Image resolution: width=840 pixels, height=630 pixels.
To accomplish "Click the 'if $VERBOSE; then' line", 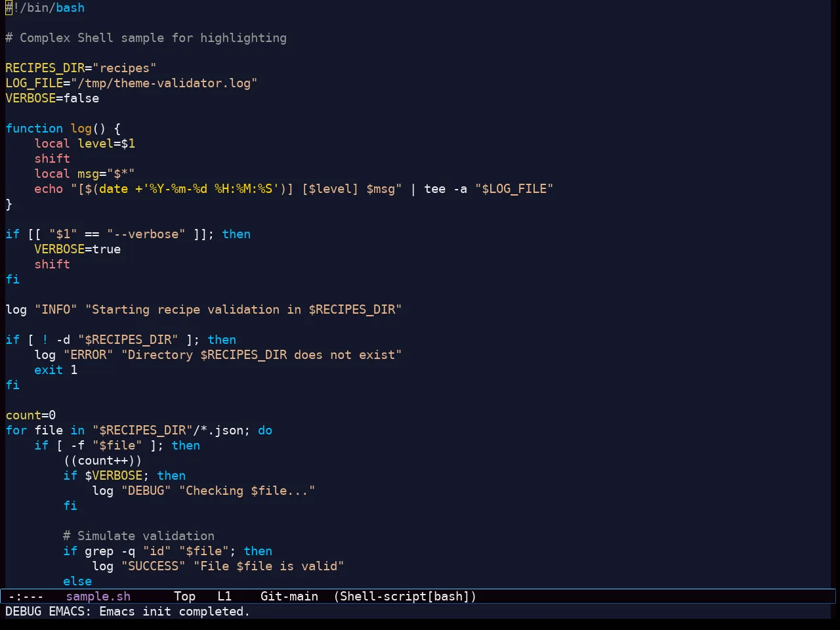I will (x=125, y=476).
